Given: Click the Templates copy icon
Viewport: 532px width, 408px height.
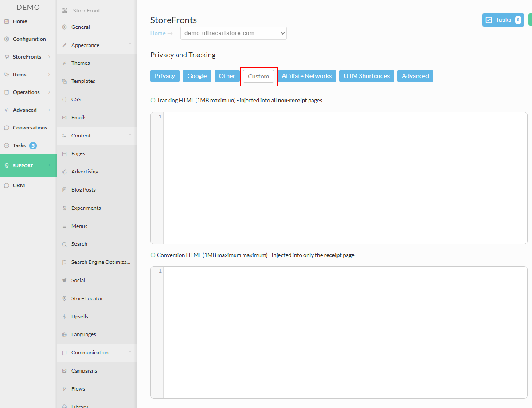Looking at the screenshot, I should (64, 81).
